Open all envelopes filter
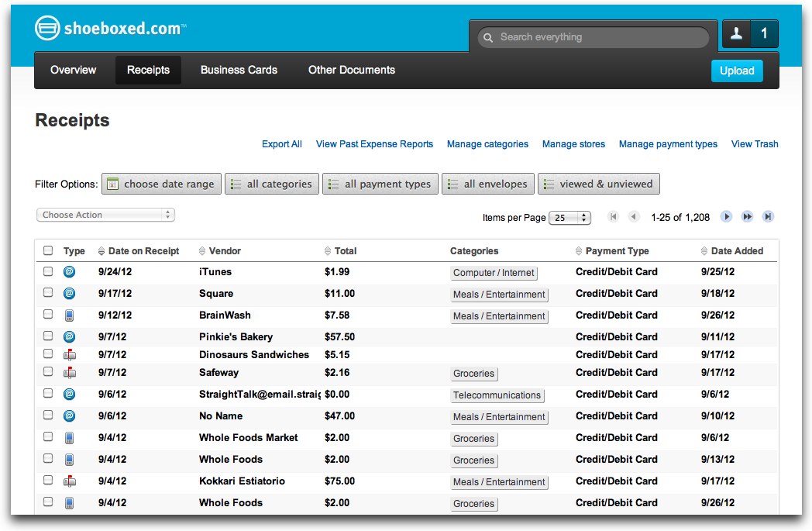This screenshot has width=812, height=531. [488, 184]
